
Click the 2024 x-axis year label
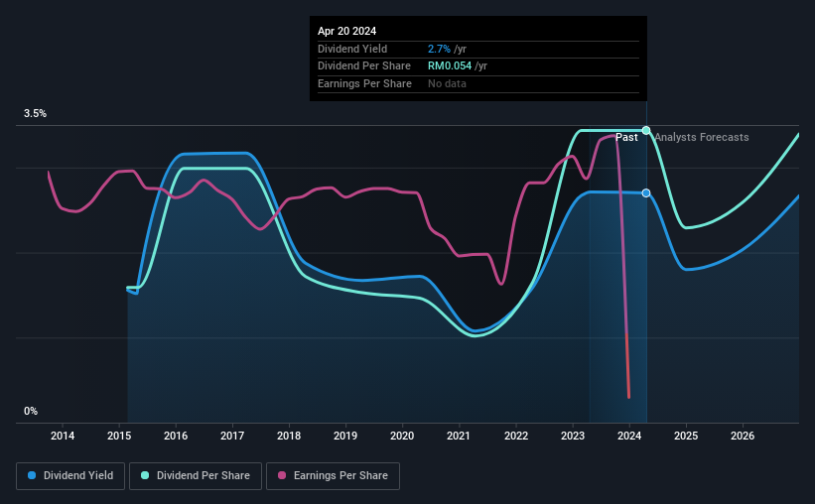click(629, 436)
